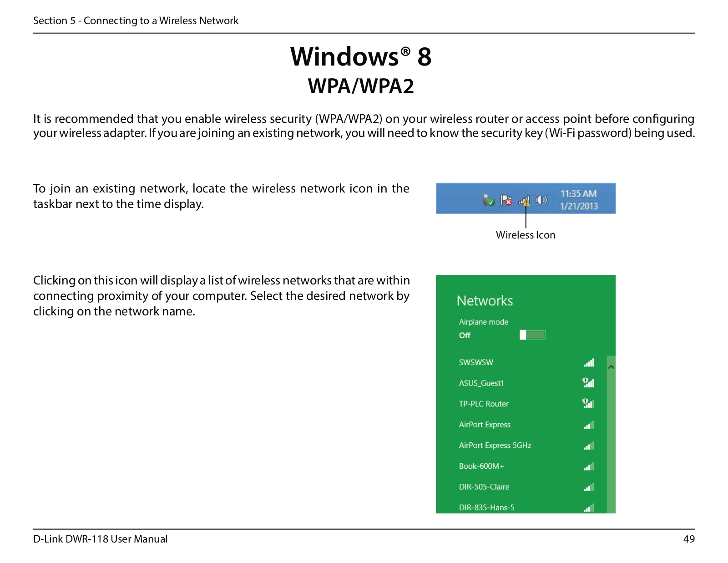The height and width of the screenshot is (563, 728).
Task: Click page number 49
Action: [689, 539]
